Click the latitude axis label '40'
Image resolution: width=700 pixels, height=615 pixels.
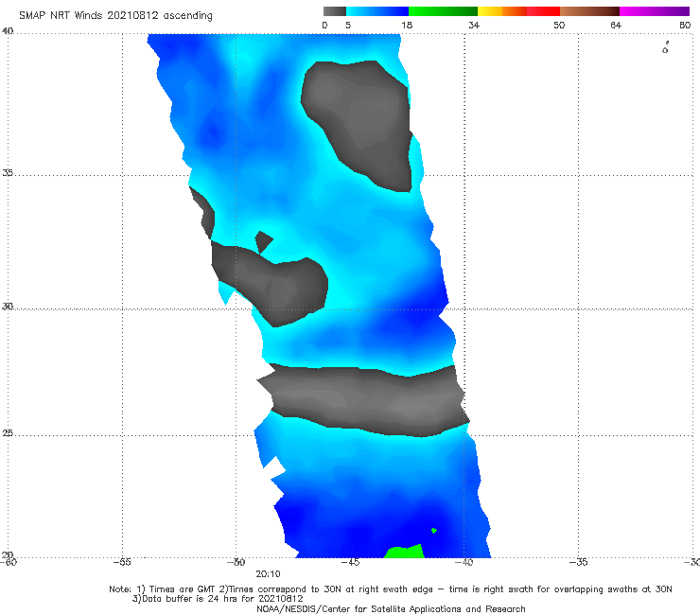coord(8,31)
